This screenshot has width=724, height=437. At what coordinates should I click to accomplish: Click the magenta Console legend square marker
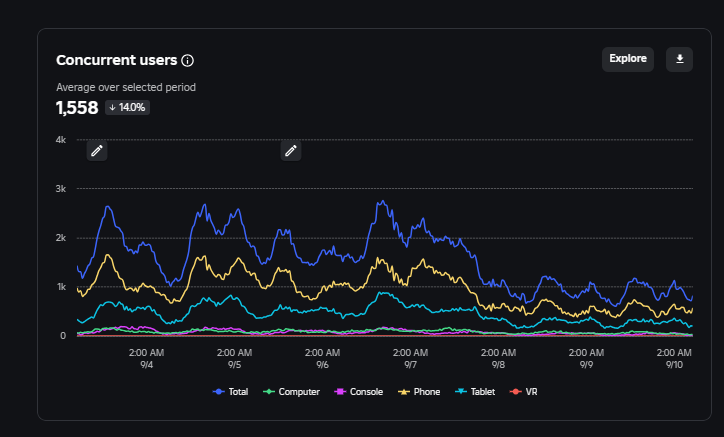340,392
